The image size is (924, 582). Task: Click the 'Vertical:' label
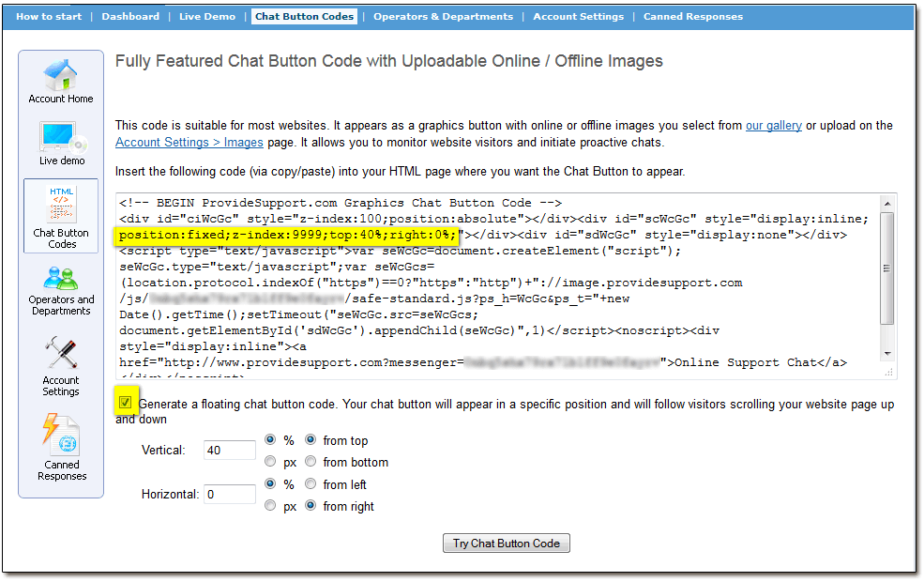tap(163, 450)
